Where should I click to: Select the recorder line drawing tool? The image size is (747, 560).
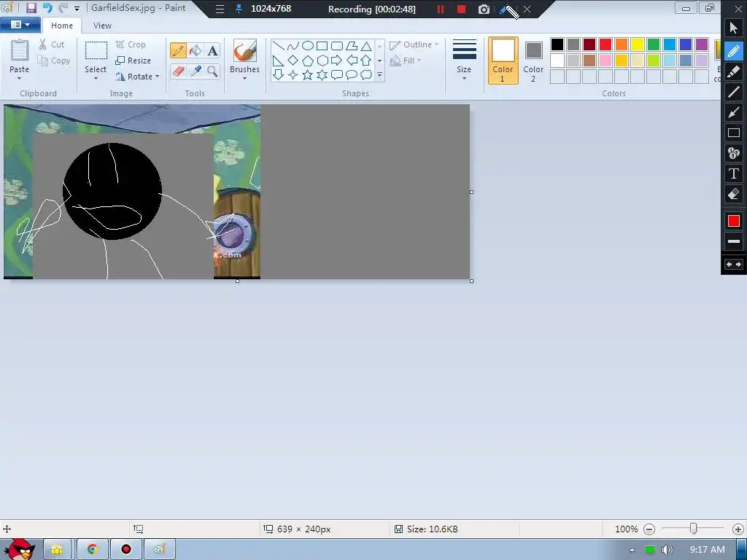pyautogui.click(x=734, y=91)
